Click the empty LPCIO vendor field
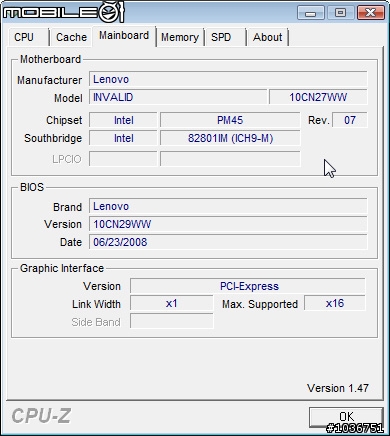This screenshot has height=436, width=390. click(x=123, y=159)
